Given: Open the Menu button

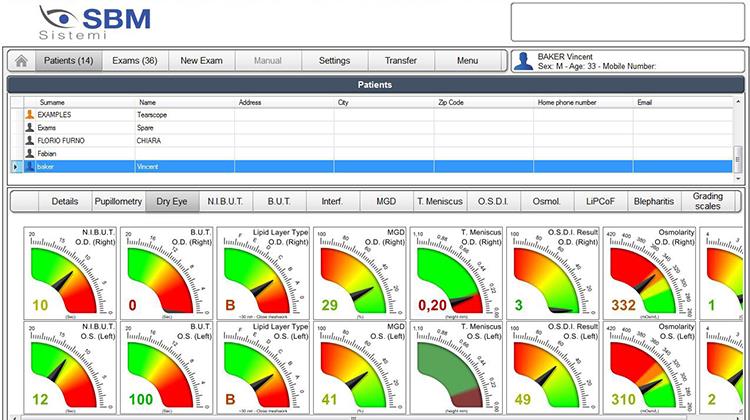Looking at the screenshot, I should [x=467, y=61].
